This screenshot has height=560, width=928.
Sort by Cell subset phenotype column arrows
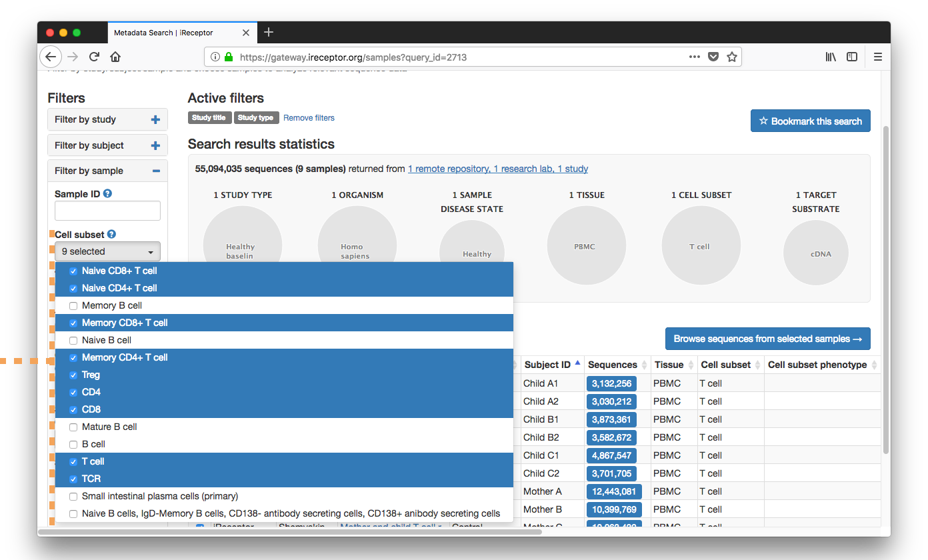tap(874, 365)
